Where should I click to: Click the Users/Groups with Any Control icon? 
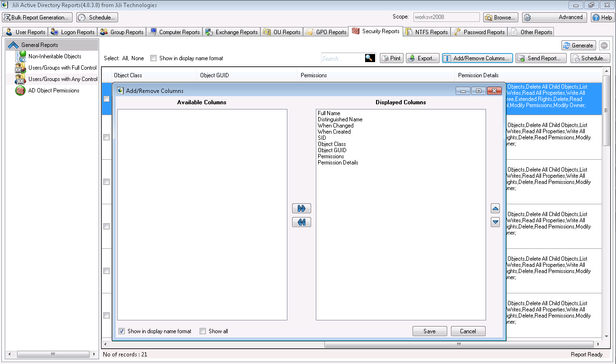[21, 79]
